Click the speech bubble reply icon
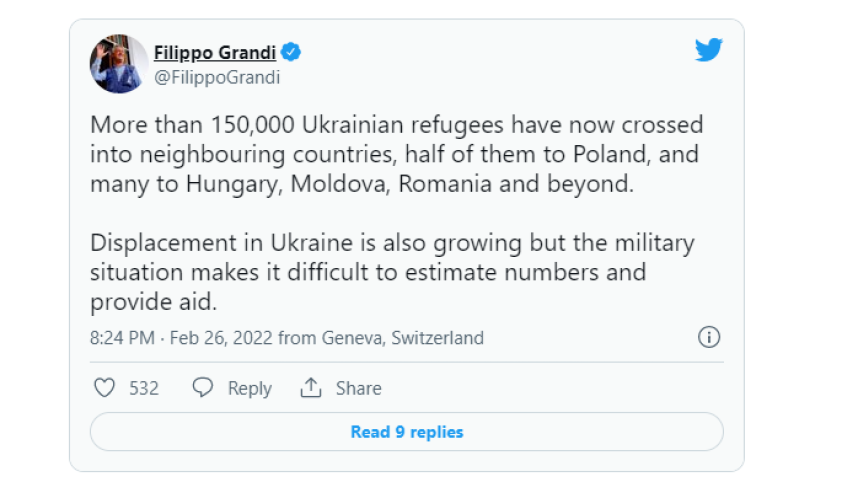The width and height of the screenshot is (857, 482). coord(203,388)
